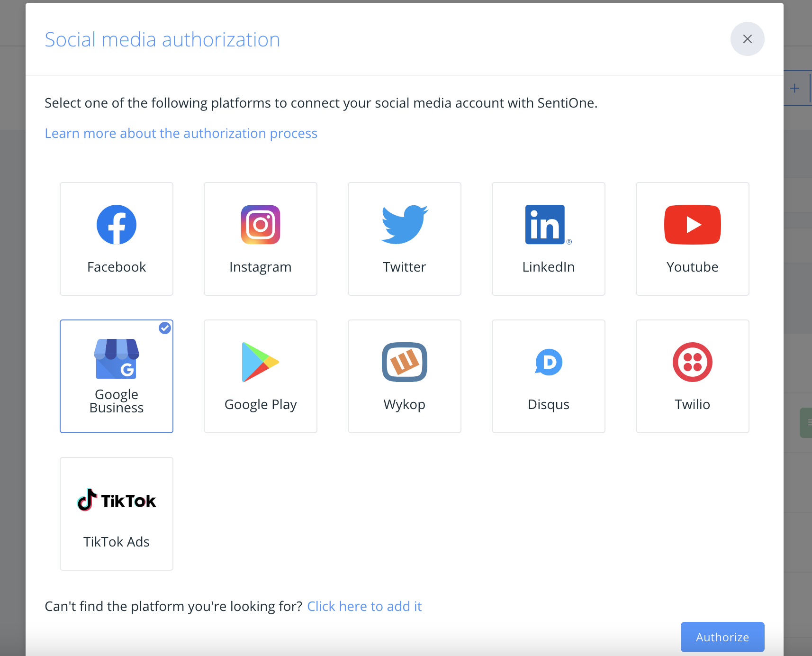Click the Youtube label text

click(x=693, y=267)
